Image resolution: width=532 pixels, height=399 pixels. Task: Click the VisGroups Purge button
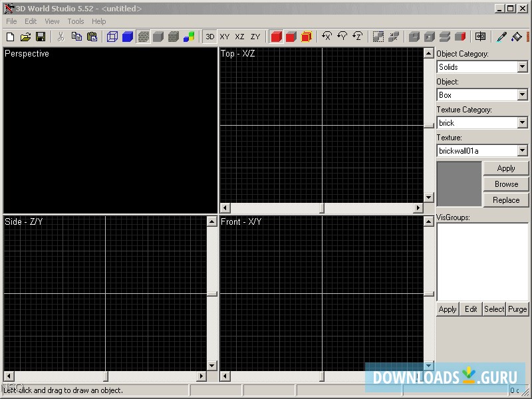pos(517,309)
